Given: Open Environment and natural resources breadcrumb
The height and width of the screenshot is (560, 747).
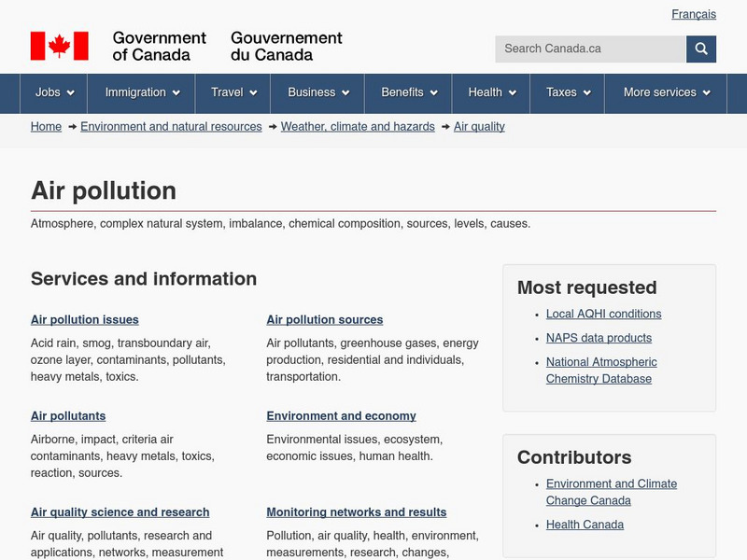Looking at the screenshot, I should click(x=171, y=126).
